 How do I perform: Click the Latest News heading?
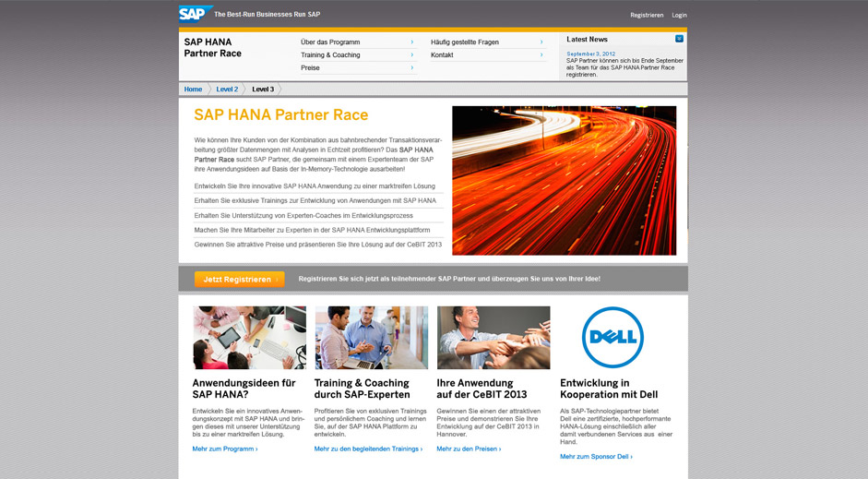(x=587, y=40)
